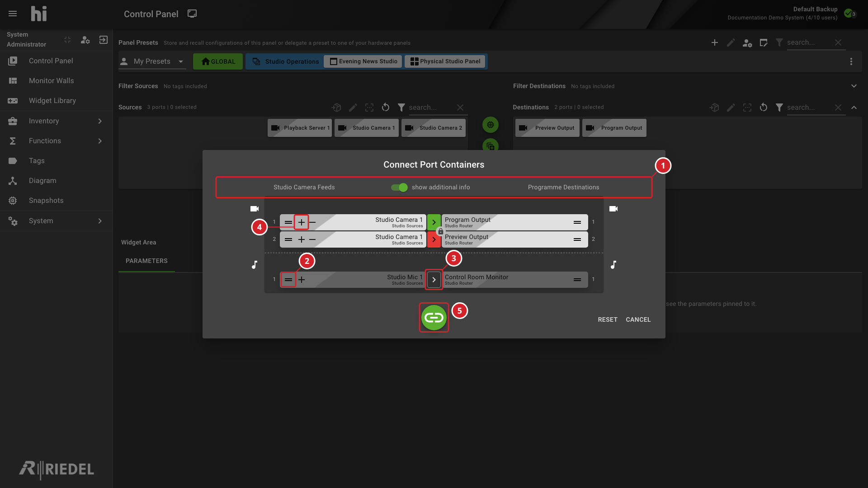This screenshot has width=868, height=488.
Task: Click the Default Backup status check icon
Action: click(849, 13)
